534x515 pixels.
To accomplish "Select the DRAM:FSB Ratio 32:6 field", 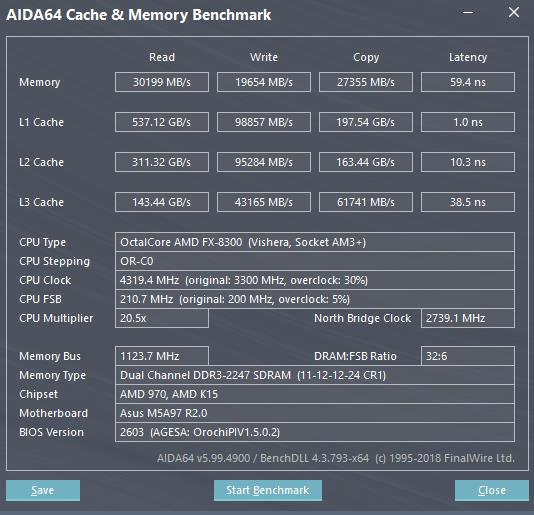I will point(468,356).
